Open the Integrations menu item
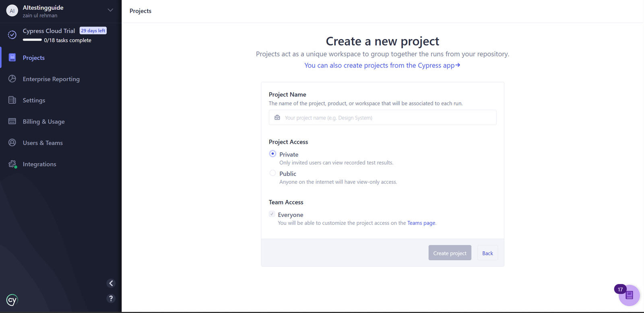Image resolution: width=644 pixels, height=313 pixels. (x=39, y=164)
